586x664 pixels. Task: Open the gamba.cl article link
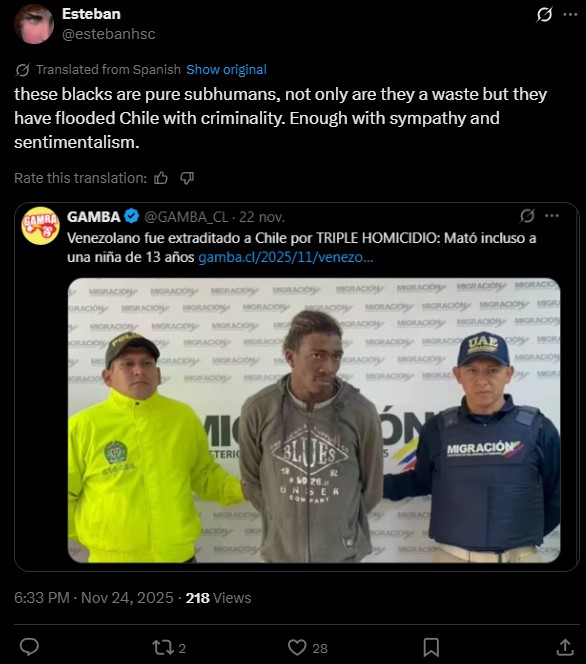coord(286,257)
